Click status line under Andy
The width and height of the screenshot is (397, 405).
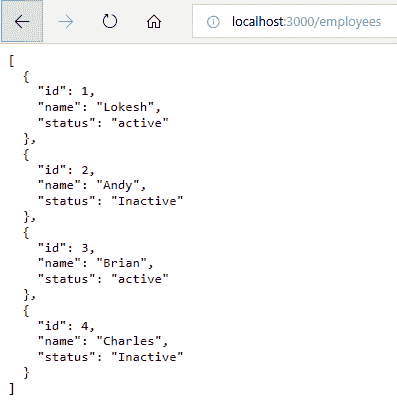pos(110,201)
